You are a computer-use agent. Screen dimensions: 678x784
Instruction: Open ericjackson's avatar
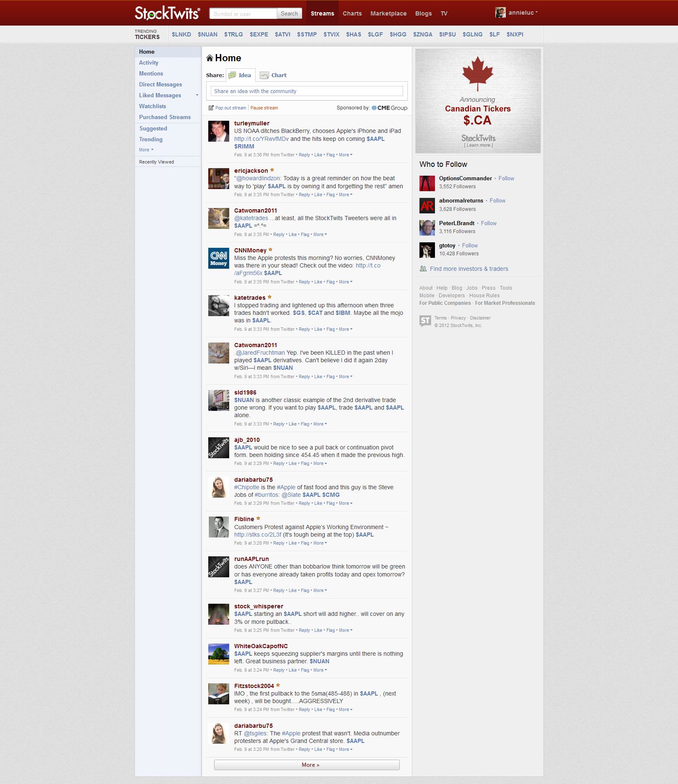[219, 179]
